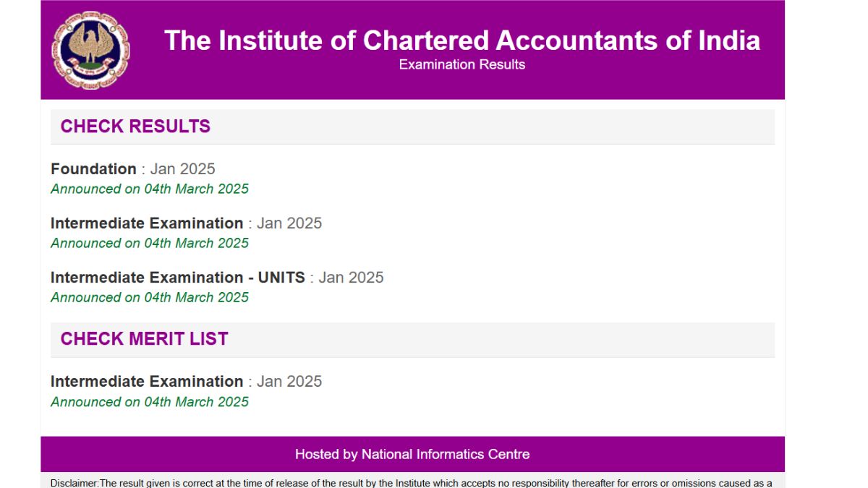The image size is (868, 488).
Task: Open Intermediate Examination - UNITS results
Action: pyautogui.click(x=177, y=278)
